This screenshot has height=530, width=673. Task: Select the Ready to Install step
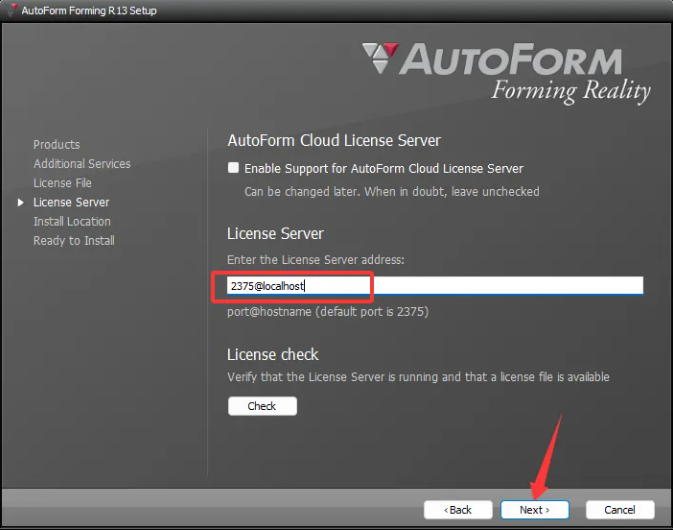[74, 240]
